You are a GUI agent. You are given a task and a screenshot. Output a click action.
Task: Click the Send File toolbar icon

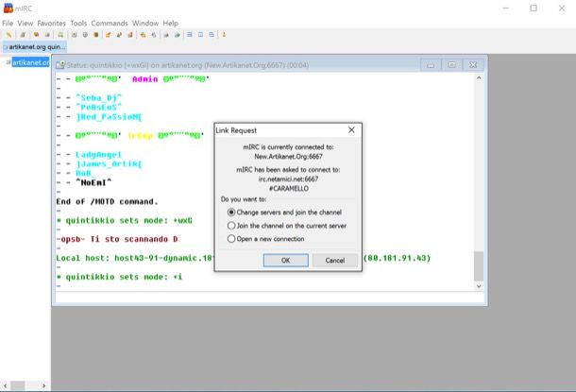pos(108,35)
